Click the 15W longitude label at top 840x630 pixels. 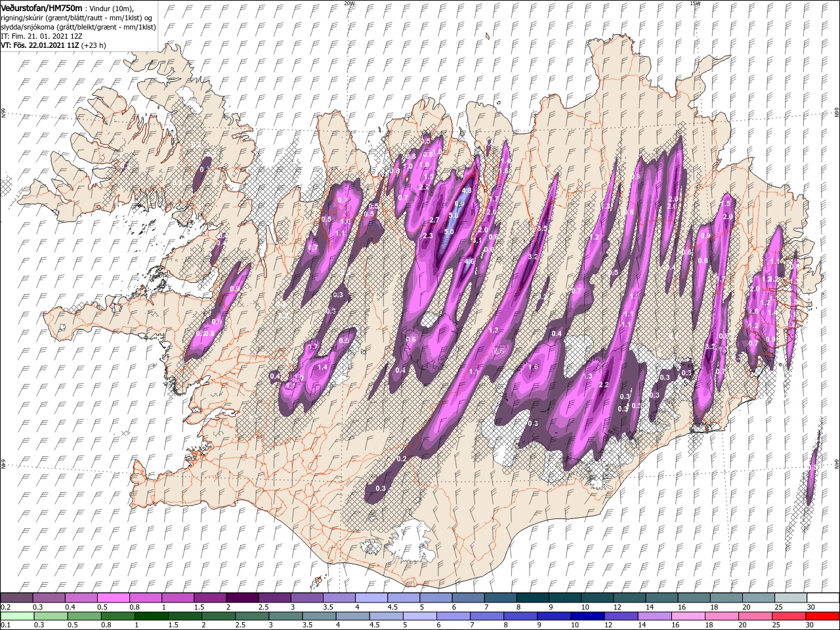[695, 3]
